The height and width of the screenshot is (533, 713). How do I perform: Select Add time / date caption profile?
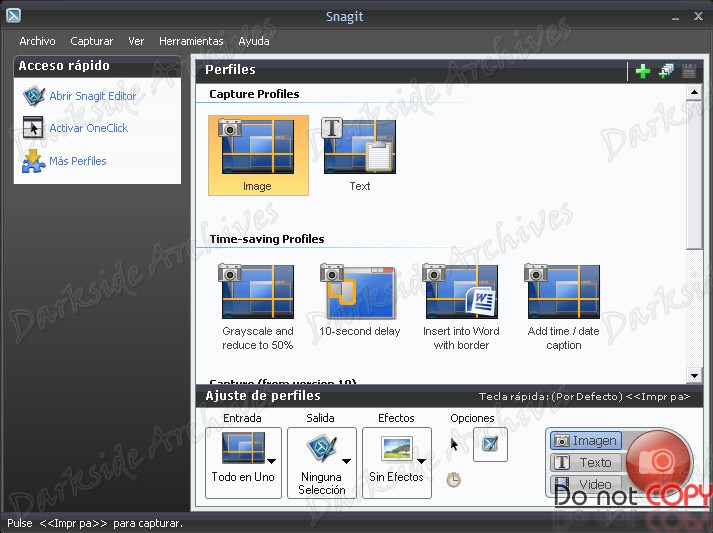pyautogui.click(x=563, y=307)
